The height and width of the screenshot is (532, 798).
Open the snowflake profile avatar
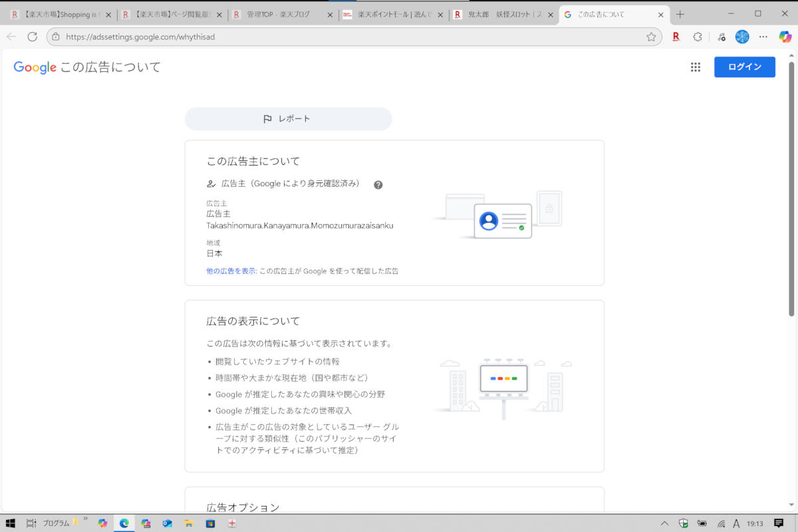point(742,37)
